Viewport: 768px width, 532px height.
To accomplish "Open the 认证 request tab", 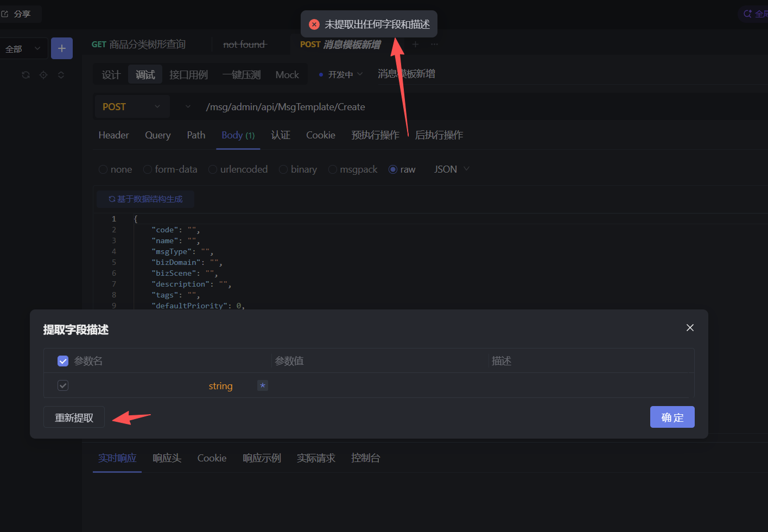I will click(281, 135).
